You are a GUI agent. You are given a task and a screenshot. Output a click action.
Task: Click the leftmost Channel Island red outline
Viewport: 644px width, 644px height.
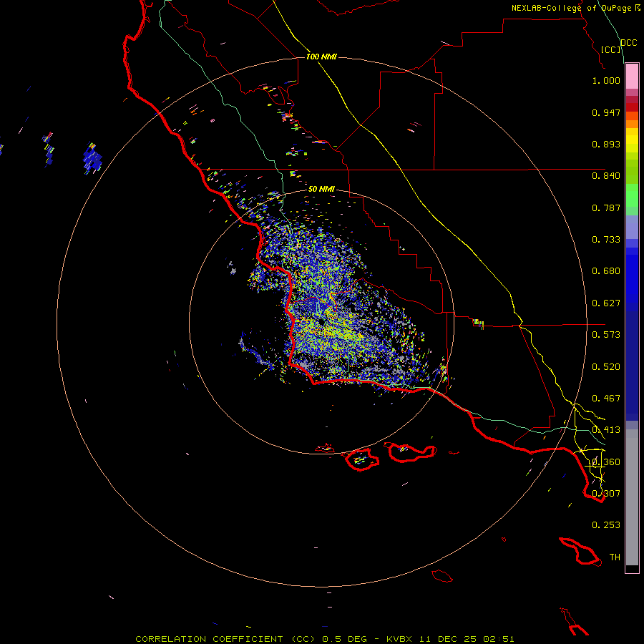(x=325, y=448)
